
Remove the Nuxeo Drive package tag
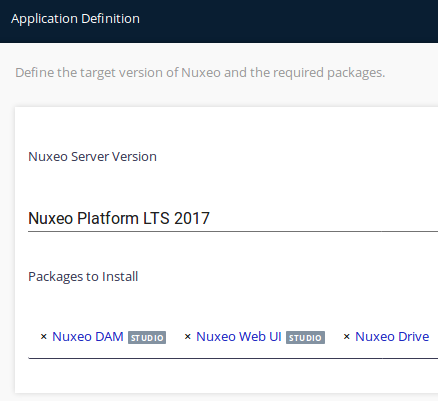[x=346, y=337]
